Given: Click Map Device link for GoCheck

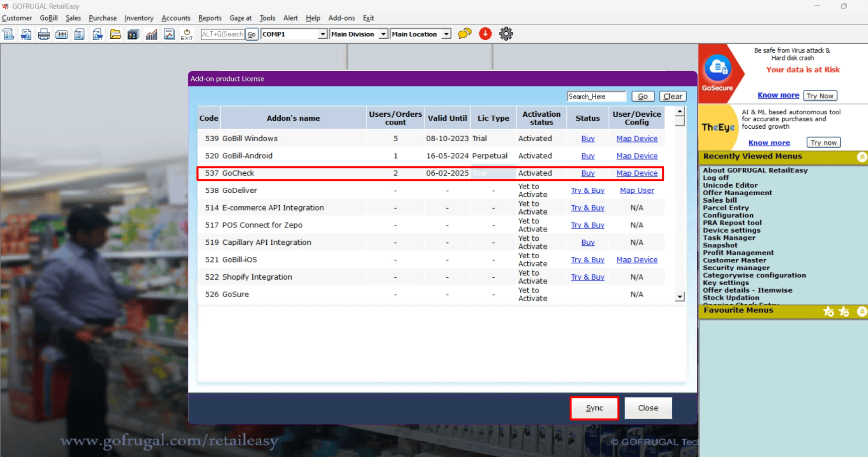Looking at the screenshot, I should pos(636,173).
